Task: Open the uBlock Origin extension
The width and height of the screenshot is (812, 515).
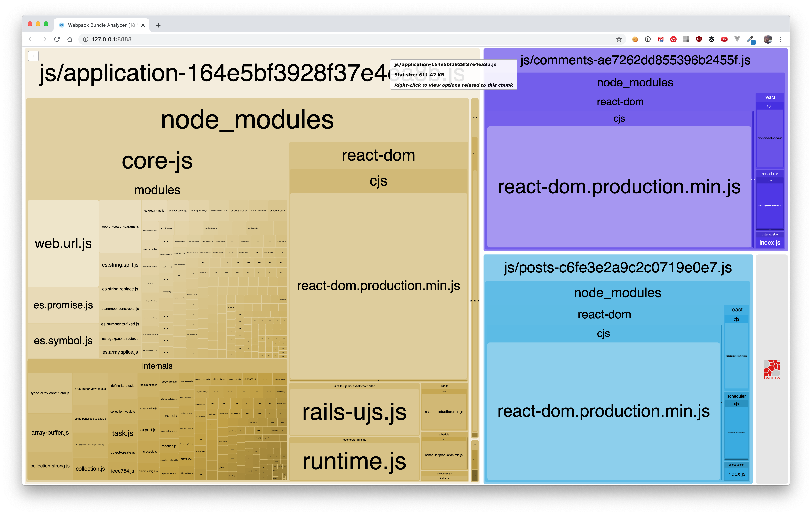Action: [699, 39]
